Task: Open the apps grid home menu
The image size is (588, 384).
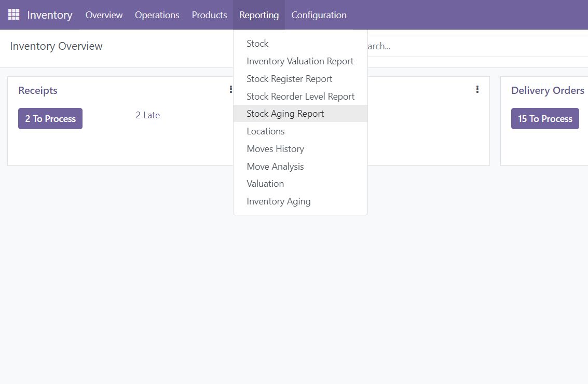Action: click(x=13, y=15)
